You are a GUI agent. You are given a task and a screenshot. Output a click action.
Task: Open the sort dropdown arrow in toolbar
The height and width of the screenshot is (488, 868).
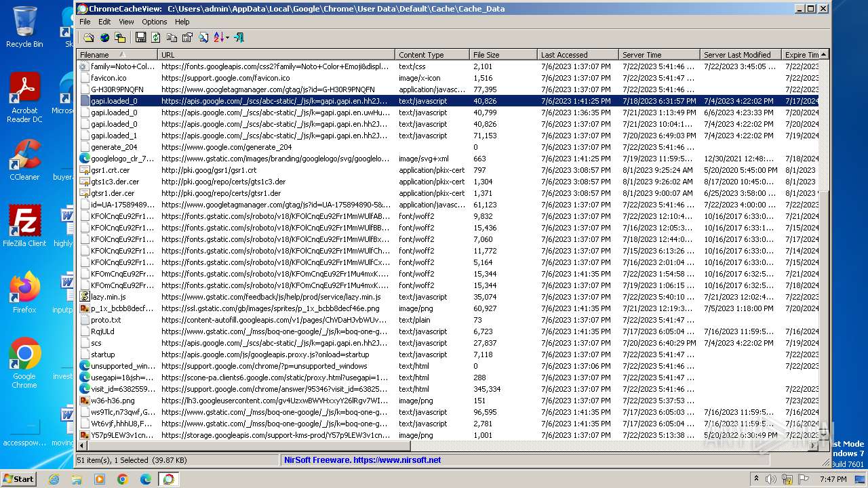pos(227,38)
